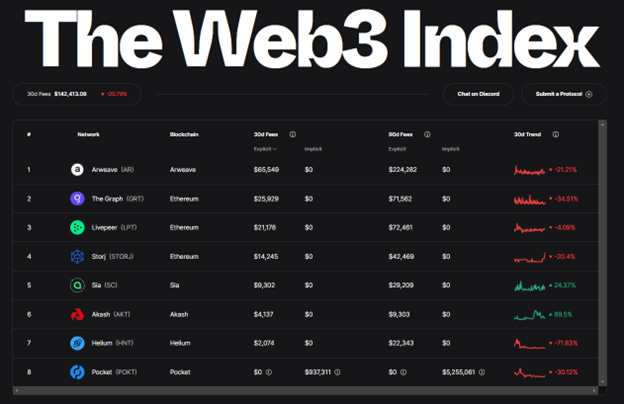Click The Web3 Index title heading

tap(312, 39)
